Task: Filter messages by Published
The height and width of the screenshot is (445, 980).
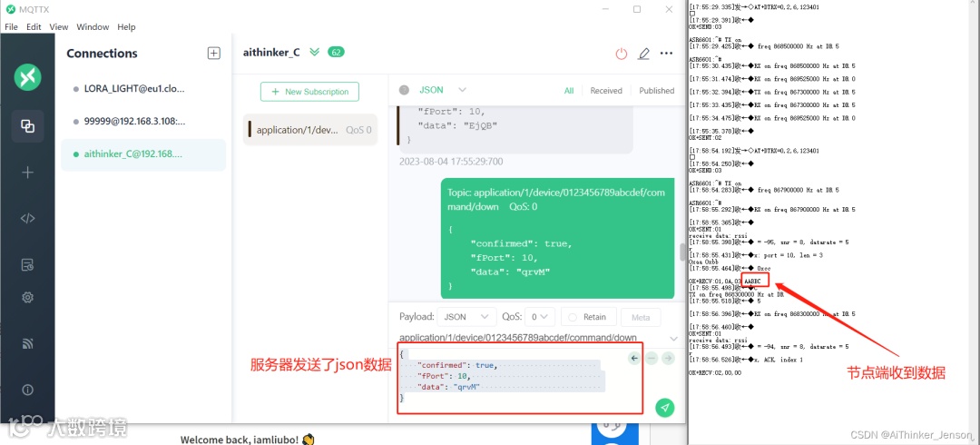Action: pos(656,91)
